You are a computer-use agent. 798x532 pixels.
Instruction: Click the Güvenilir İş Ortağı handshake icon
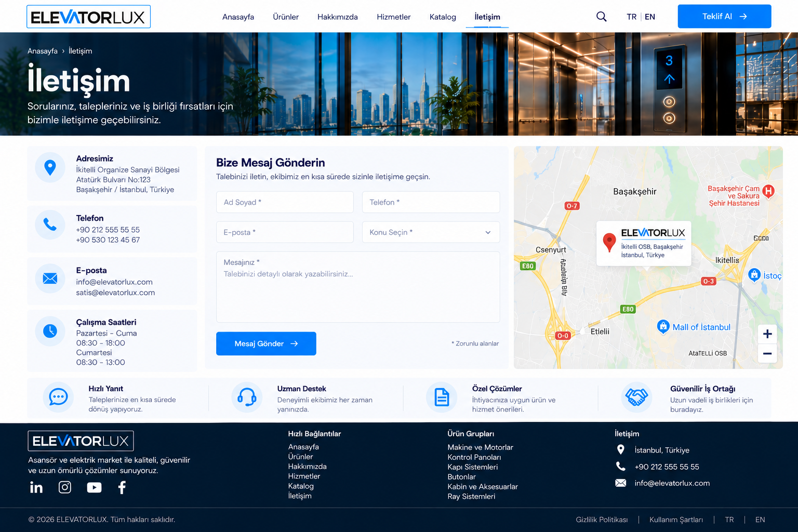point(636,397)
